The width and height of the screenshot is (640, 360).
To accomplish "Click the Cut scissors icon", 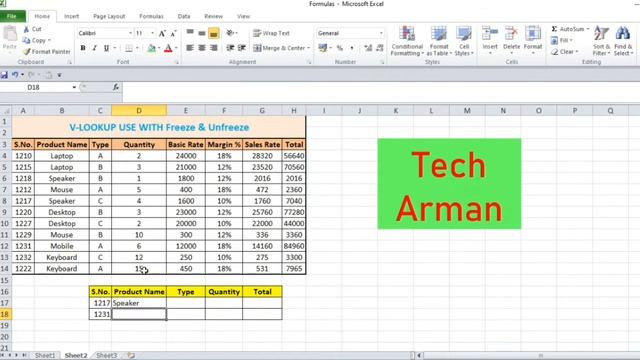I will (x=26, y=29).
